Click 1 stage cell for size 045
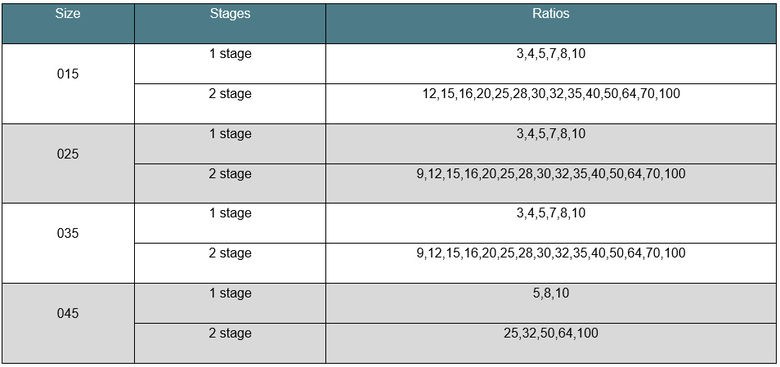 (230, 303)
